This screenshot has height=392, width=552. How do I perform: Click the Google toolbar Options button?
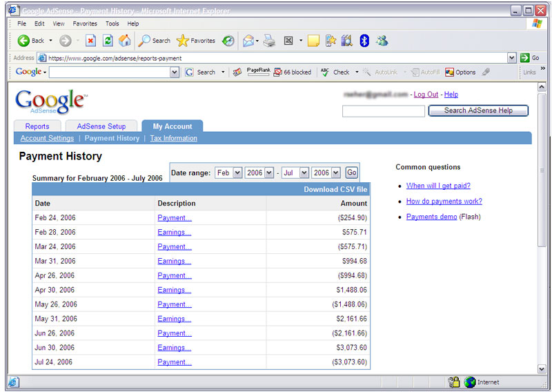pyautogui.click(x=460, y=72)
